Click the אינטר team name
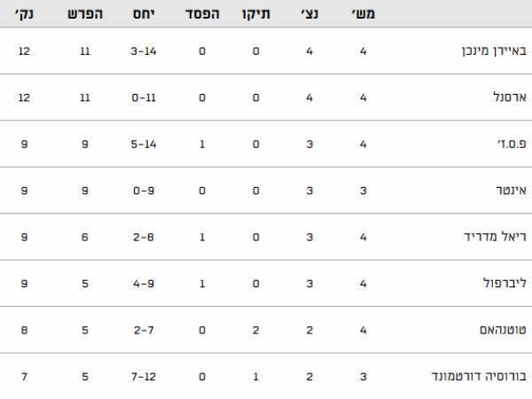The image size is (532, 399). (x=501, y=189)
